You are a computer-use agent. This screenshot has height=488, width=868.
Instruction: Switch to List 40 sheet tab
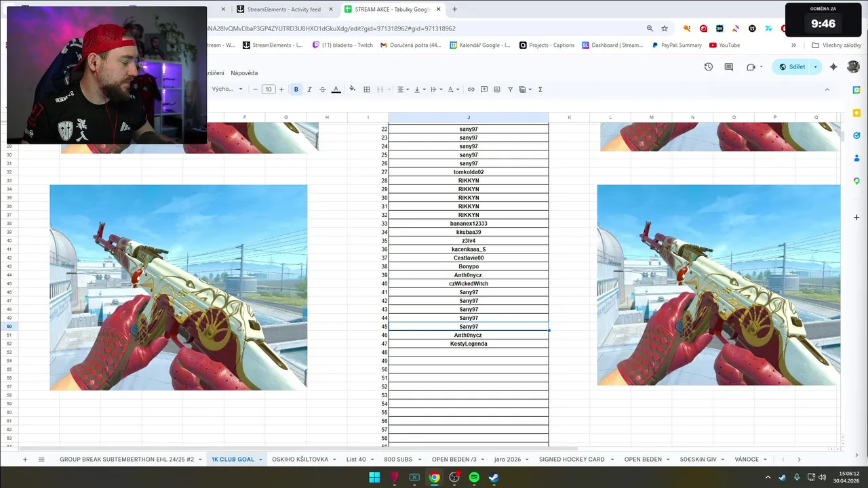point(356,460)
